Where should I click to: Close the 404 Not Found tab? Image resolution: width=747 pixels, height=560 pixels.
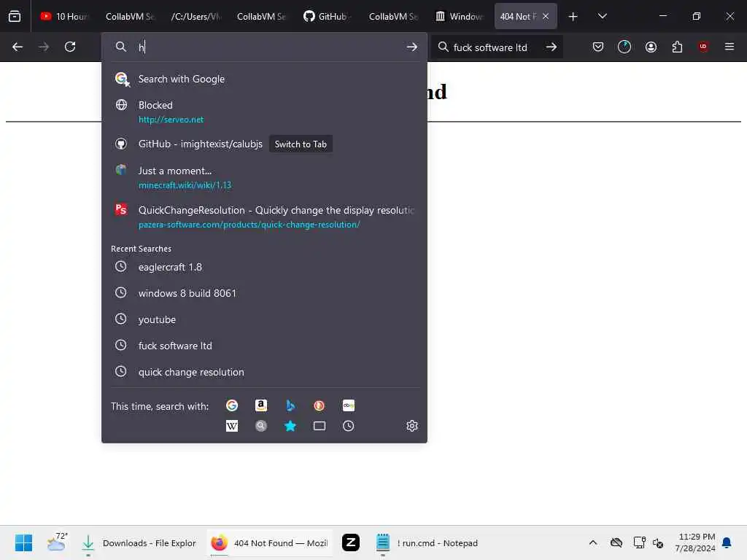tap(546, 16)
